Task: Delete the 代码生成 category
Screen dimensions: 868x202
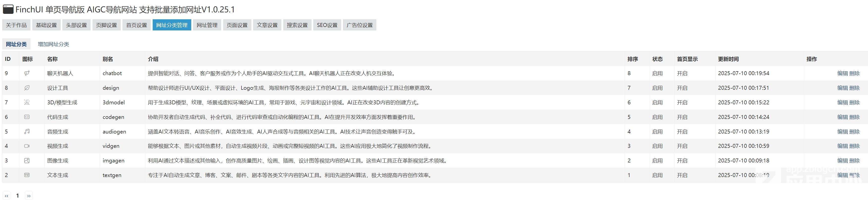Action: tap(854, 117)
